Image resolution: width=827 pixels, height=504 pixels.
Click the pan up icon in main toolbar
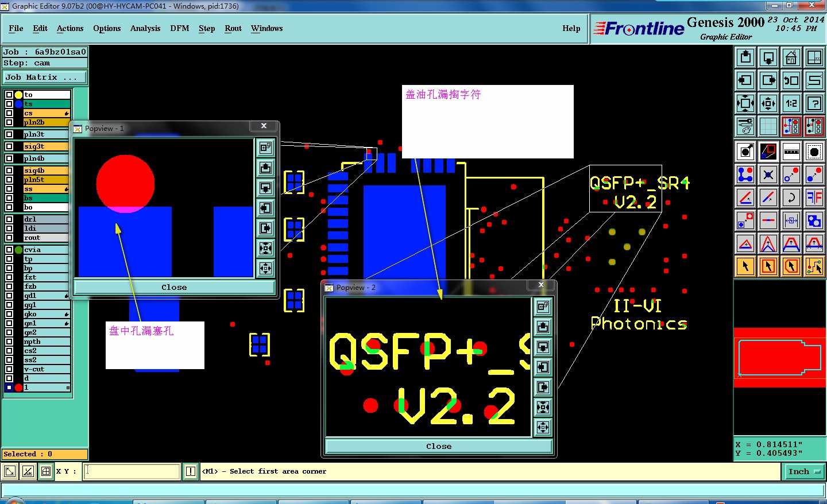[745, 57]
